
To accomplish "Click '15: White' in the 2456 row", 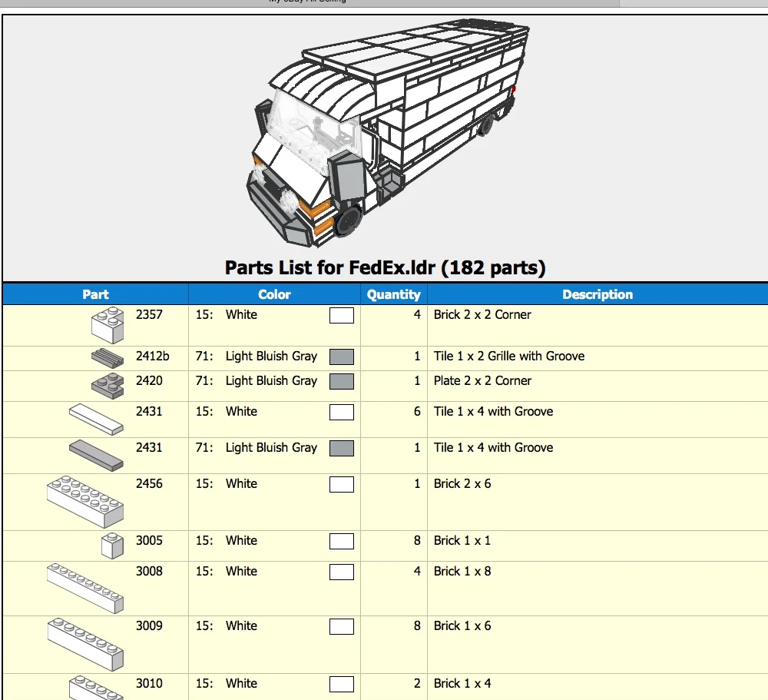I will (227, 484).
